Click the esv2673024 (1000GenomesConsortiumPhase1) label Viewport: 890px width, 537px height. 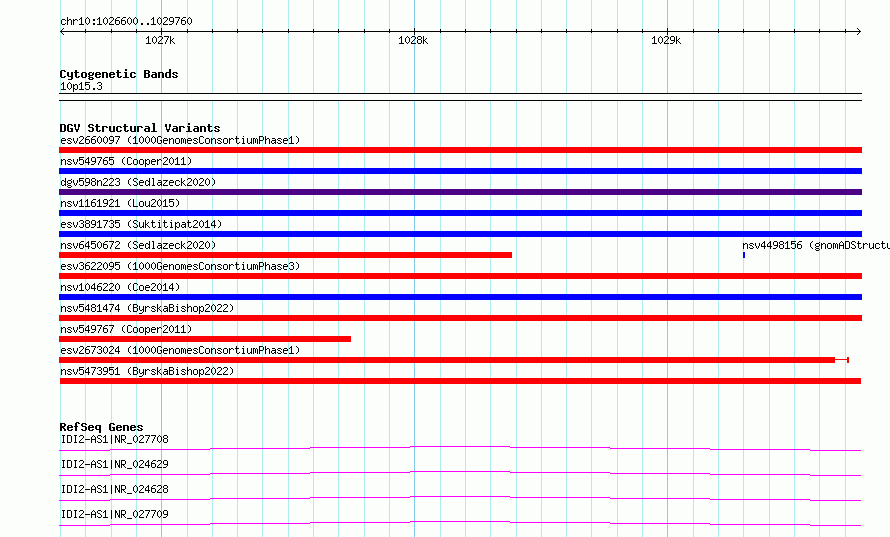pyautogui.click(x=180, y=350)
